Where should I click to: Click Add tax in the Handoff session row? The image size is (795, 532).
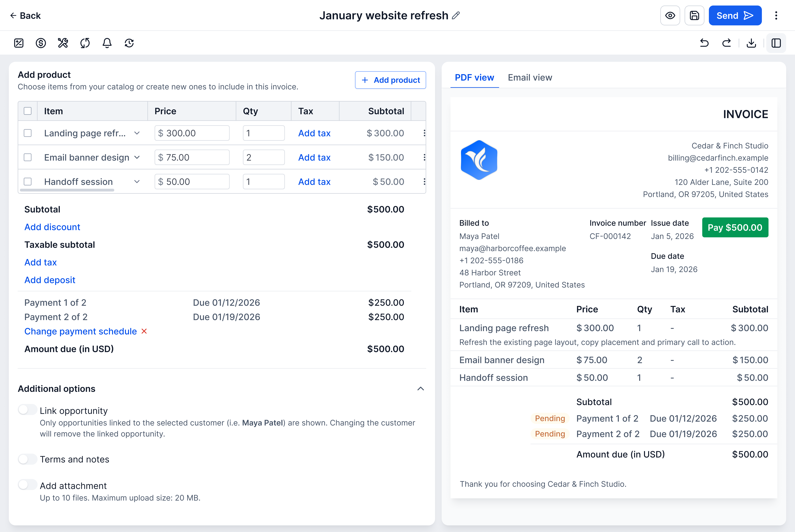point(314,182)
